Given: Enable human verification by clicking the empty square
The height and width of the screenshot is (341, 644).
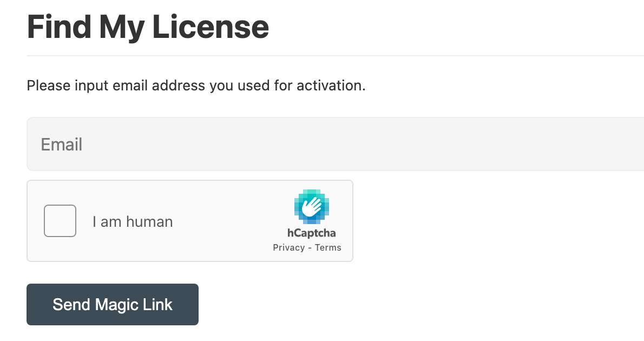Looking at the screenshot, I should 60,220.
